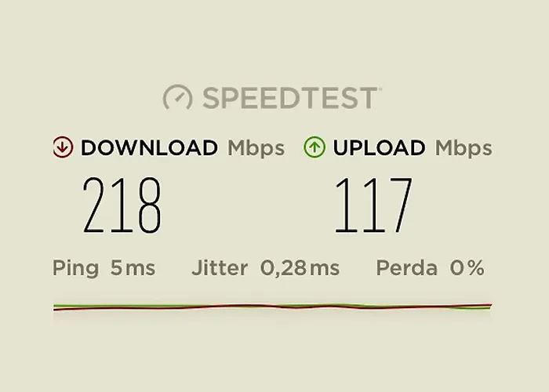Click the 5 ms ping value
Screen dimensions: 549x392
point(133,268)
